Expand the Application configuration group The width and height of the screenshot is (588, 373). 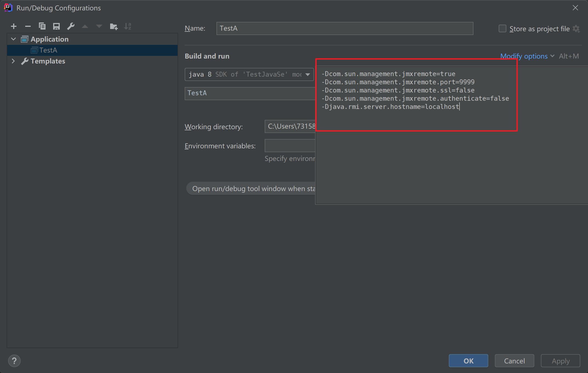[x=13, y=39]
